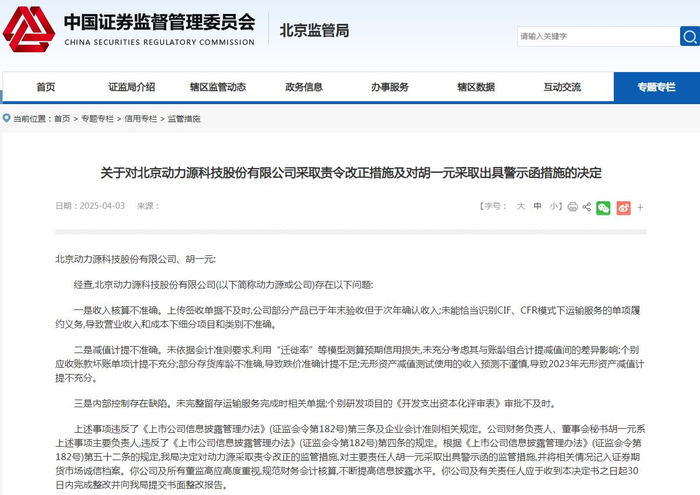Click the blue search magnifier button

pos(690,36)
